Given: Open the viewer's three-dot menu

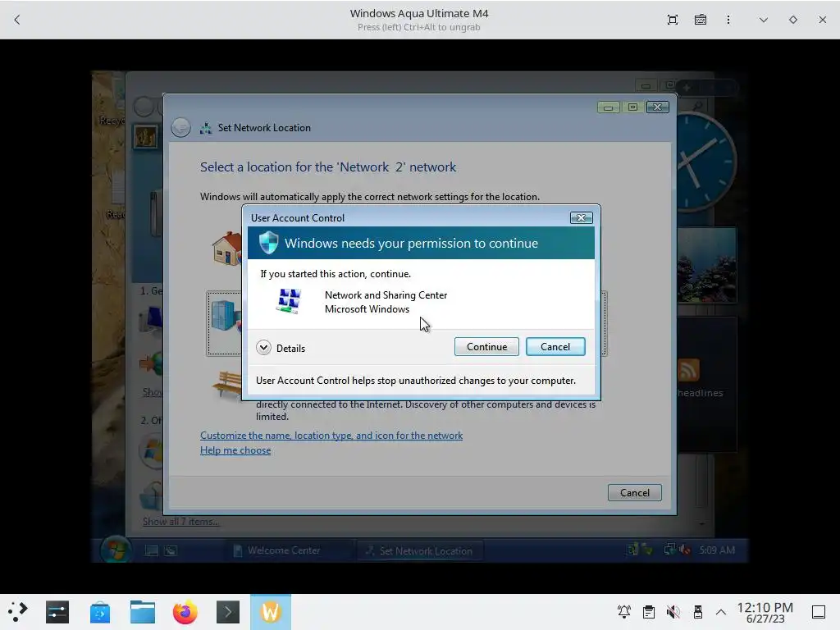Looking at the screenshot, I should coord(728,20).
